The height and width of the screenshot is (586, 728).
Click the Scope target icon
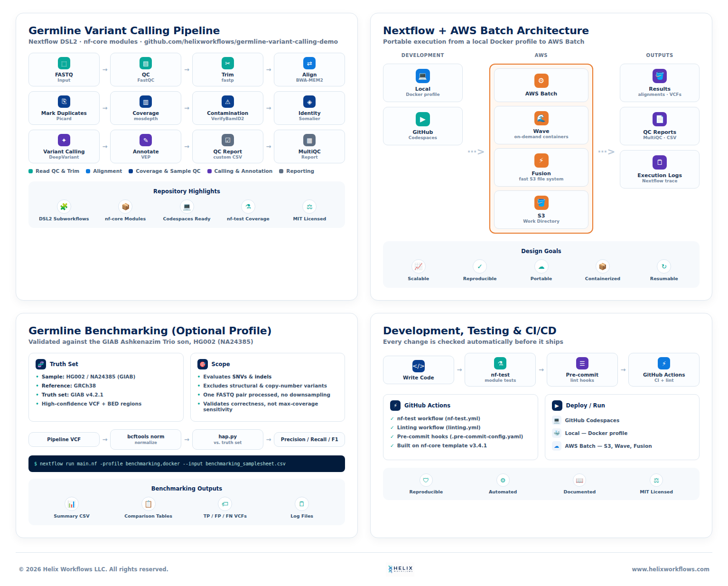tap(203, 364)
